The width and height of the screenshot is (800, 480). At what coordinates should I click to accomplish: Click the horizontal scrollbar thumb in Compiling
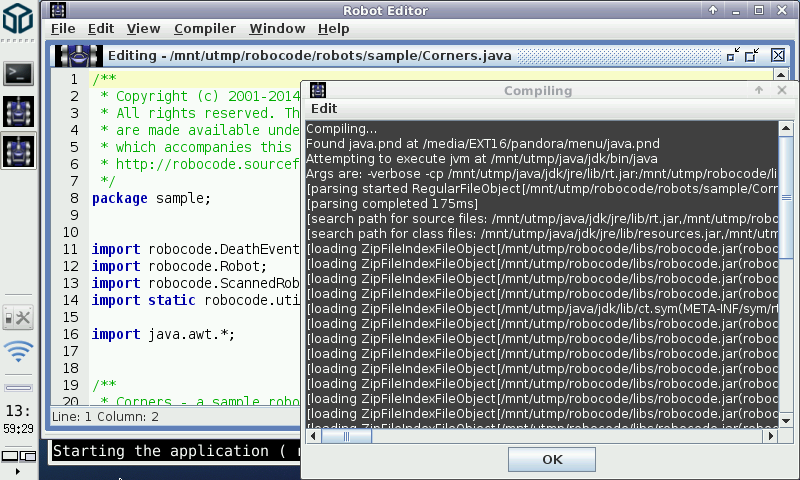(346, 436)
